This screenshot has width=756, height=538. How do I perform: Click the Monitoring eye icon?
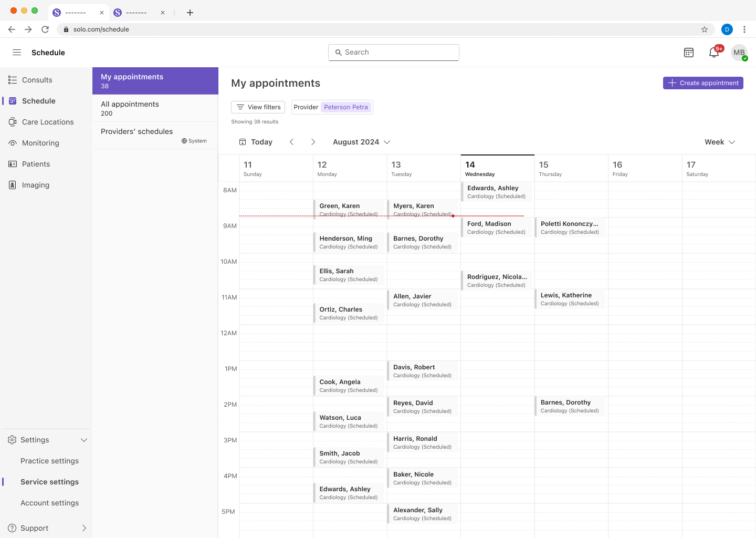(13, 143)
